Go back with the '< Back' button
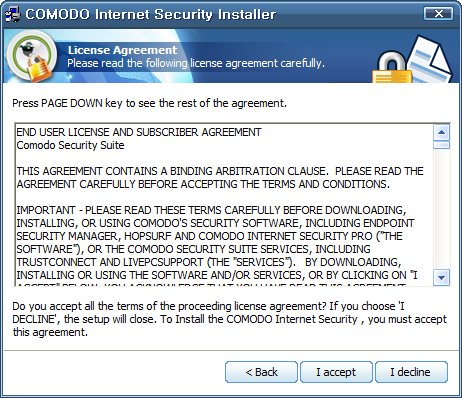Viewport: 462px width, 398px height. pos(261,372)
